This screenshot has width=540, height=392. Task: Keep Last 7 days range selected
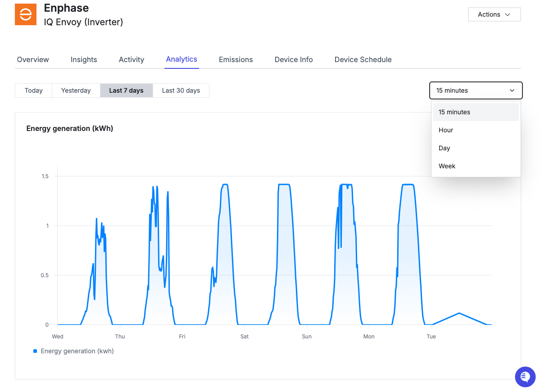[127, 90]
